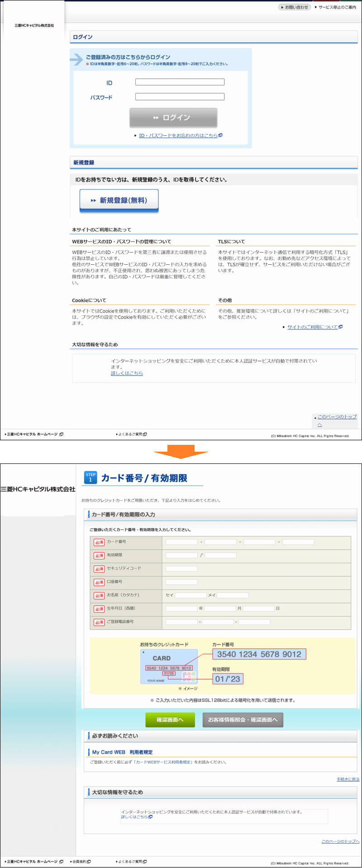The image size is (362, 868).
Task: Click the sample credit card image
Action: 169,666
